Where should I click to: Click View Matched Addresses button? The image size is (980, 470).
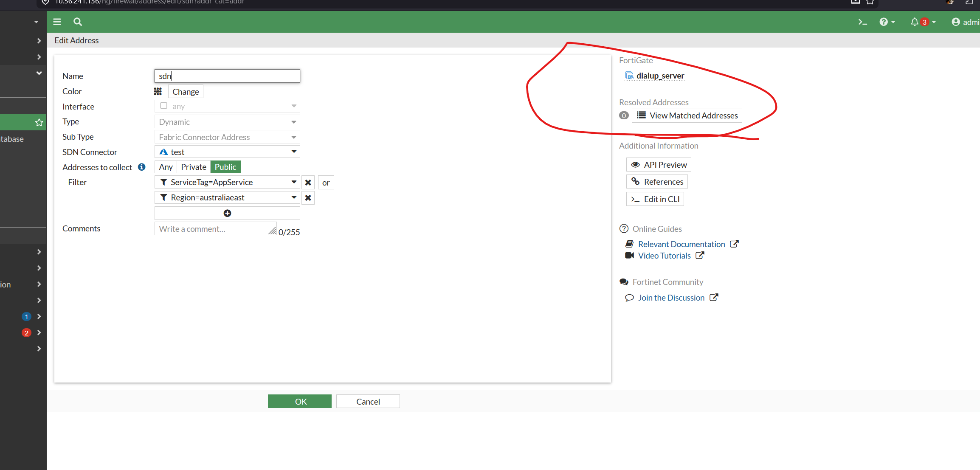coord(687,115)
